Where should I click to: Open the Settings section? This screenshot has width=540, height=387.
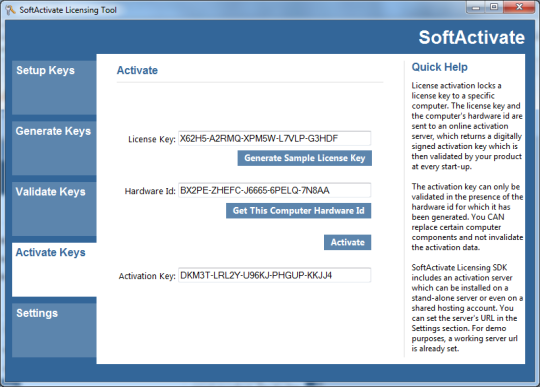[x=54, y=330]
